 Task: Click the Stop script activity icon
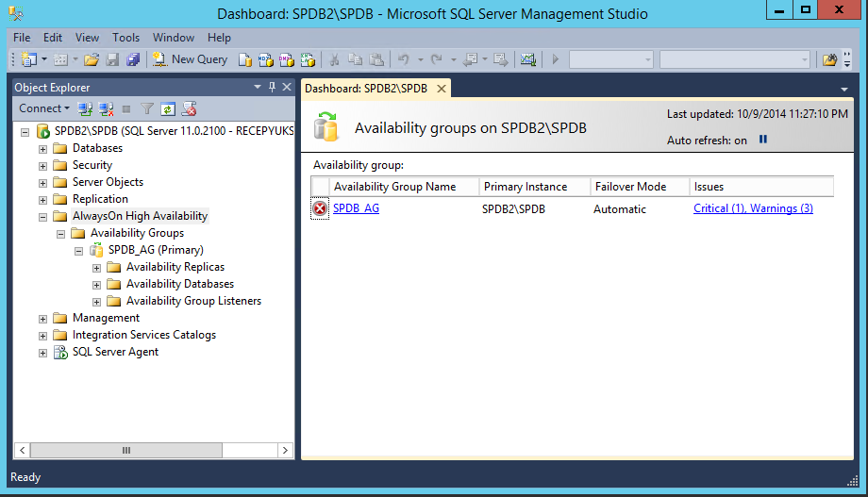190,109
